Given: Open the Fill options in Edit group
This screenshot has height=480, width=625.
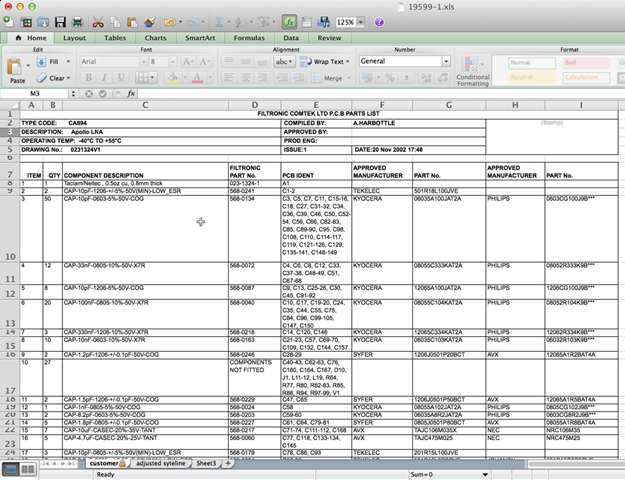Looking at the screenshot, I should click(x=54, y=61).
